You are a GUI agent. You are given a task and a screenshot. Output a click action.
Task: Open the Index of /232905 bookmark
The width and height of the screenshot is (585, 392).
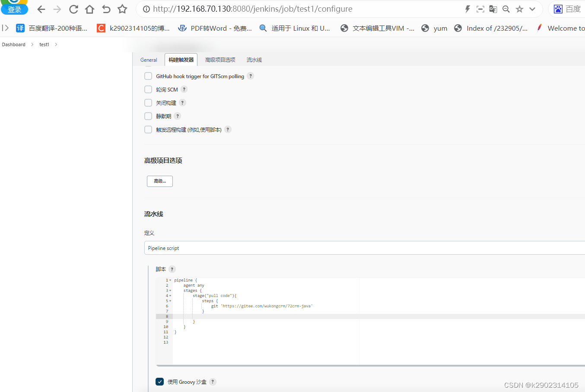click(x=491, y=28)
